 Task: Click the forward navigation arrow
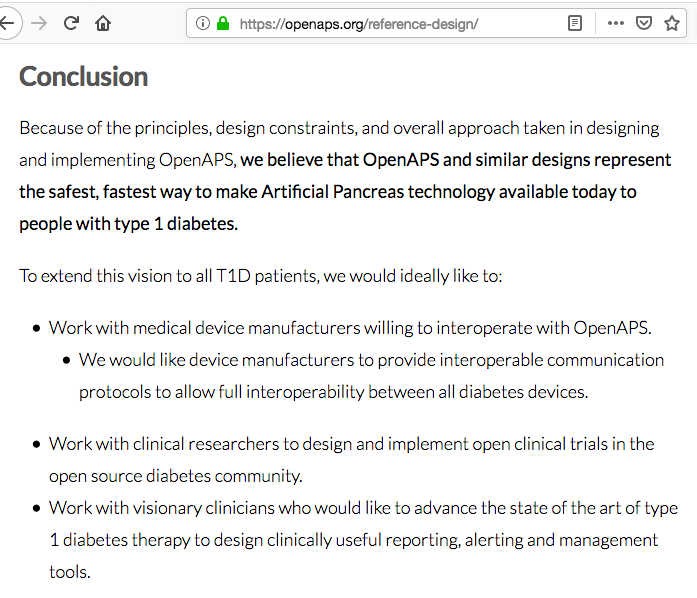(39, 23)
